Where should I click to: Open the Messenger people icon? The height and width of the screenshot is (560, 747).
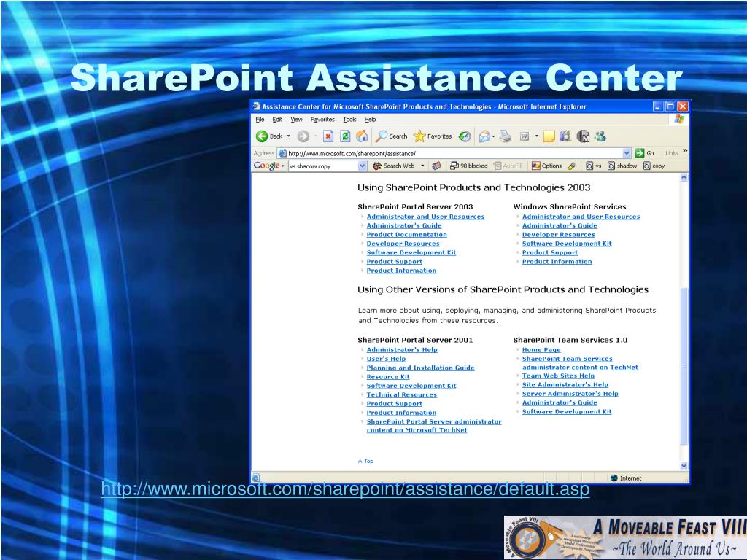coord(600,136)
